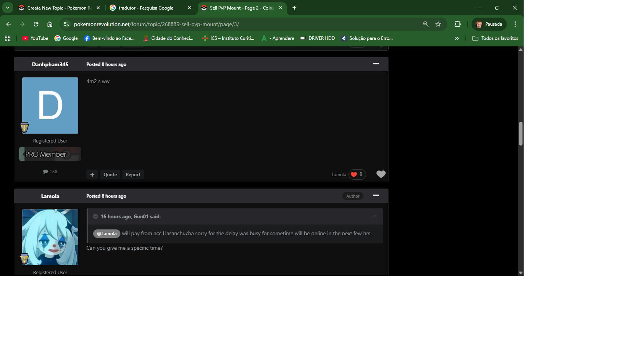The height and width of the screenshot is (352, 644).
Task: Collapse the quote from Gun01
Action: [x=95, y=217]
